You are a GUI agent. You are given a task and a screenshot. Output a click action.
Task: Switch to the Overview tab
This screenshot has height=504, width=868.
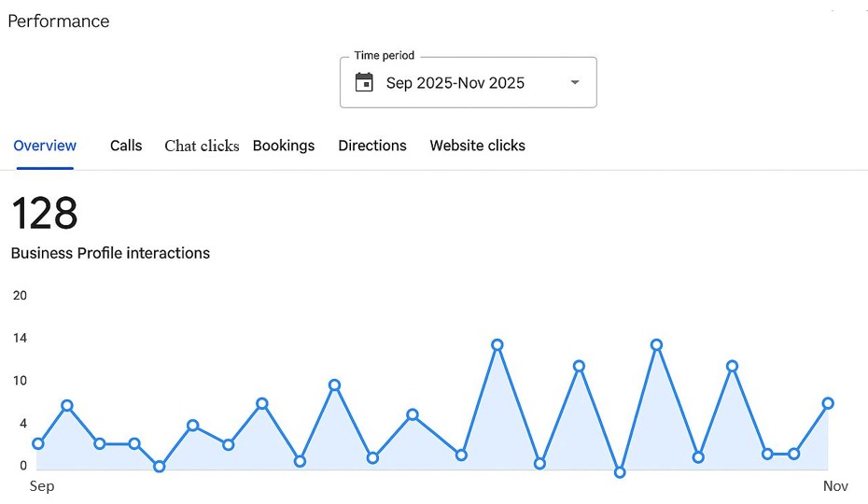click(x=45, y=146)
